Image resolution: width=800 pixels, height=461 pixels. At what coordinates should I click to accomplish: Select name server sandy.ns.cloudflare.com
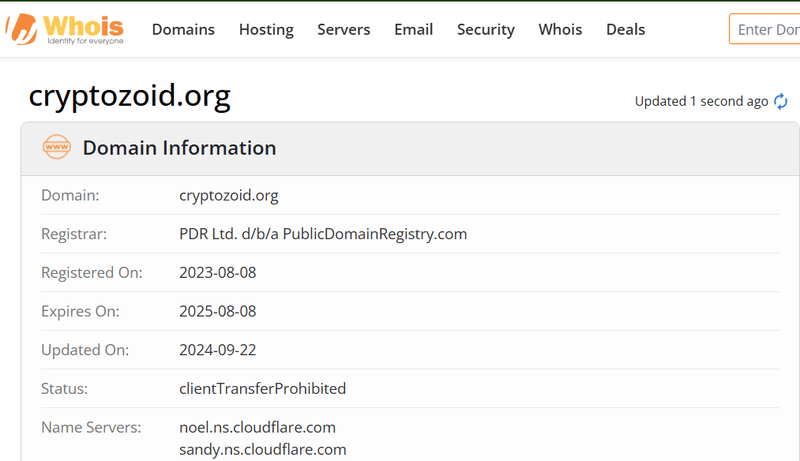[x=263, y=450]
